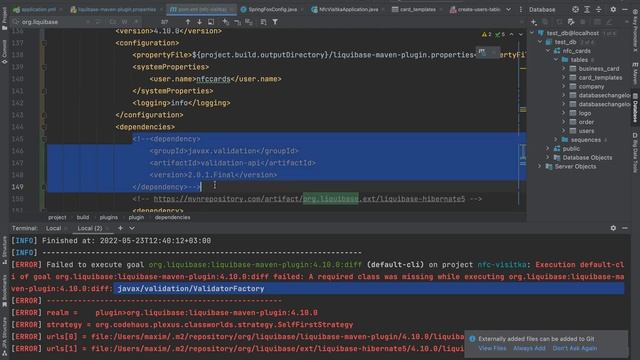Switch to liquibase-maven-plugin.properties tab
This screenshot has width=640, height=360.
coord(116,9)
